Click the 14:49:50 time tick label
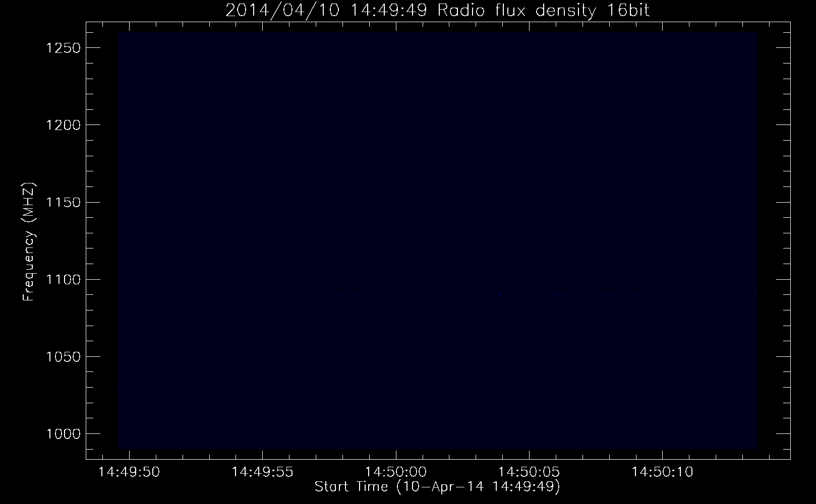Screen dimensions: 816x504 click(129, 472)
